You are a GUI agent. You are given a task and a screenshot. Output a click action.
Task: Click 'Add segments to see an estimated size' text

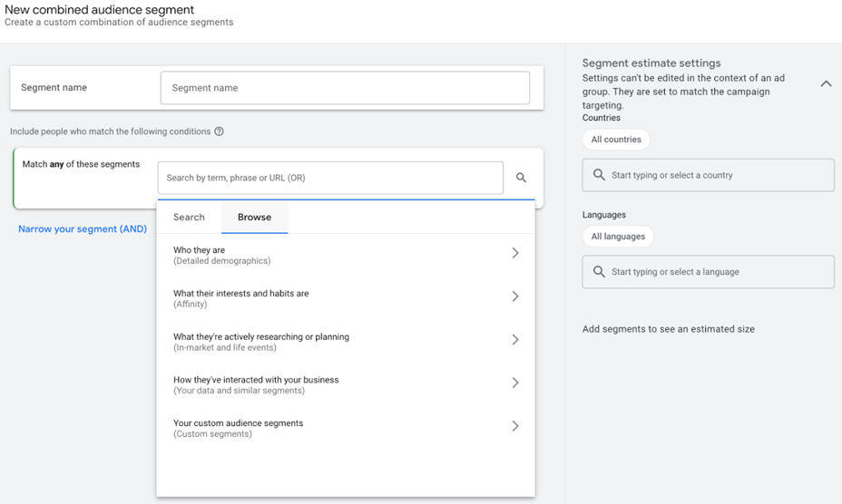[x=669, y=329]
